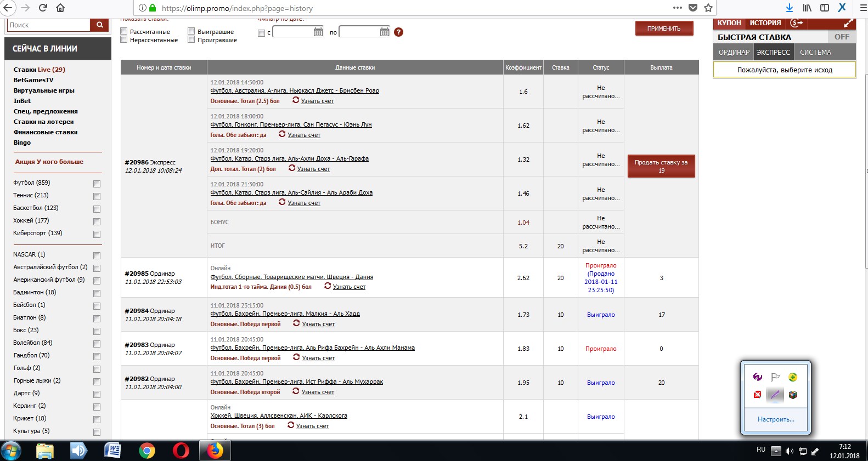Show hidden tray icons arrow

point(775,451)
